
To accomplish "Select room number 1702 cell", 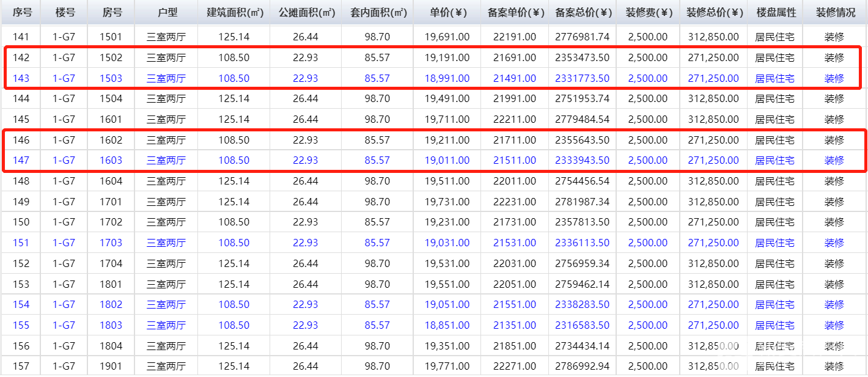I will click(111, 222).
